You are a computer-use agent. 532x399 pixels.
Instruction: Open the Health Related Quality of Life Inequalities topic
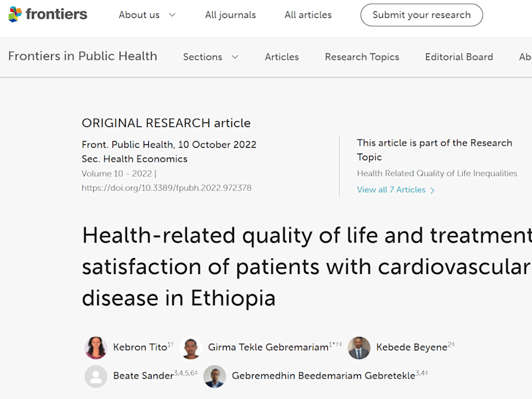[x=437, y=174]
